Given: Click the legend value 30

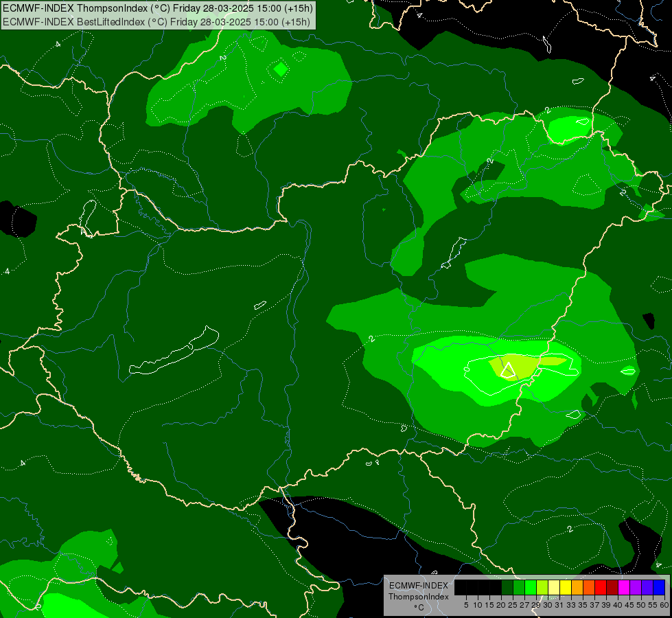Looking at the screenshot, I should pos(548,605).
